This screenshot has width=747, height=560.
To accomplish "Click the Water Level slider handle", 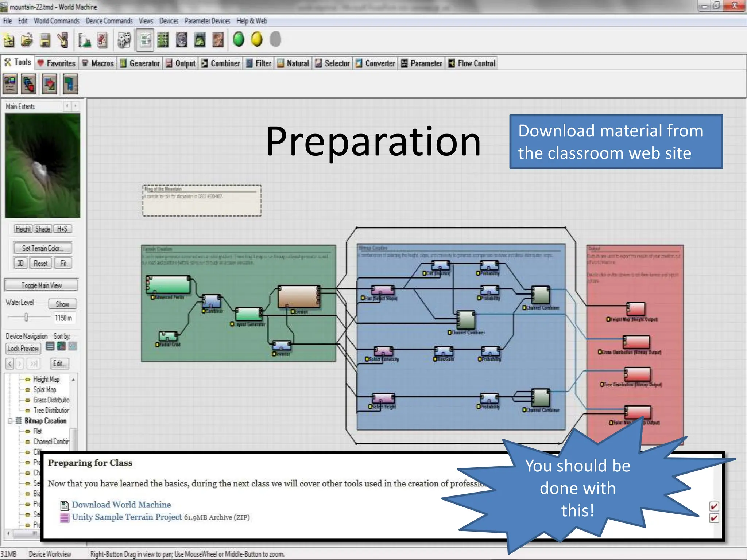I will pos(26,318).
